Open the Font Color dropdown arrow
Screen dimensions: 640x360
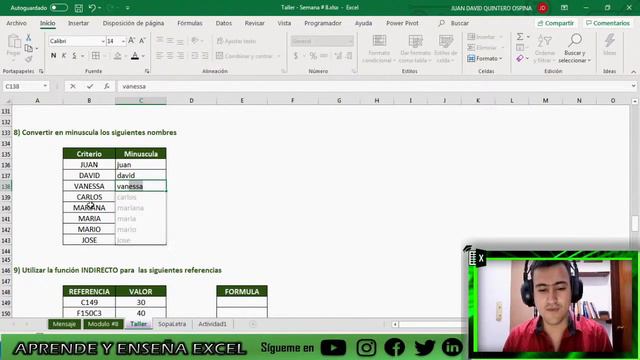click(x=143, y=56)
